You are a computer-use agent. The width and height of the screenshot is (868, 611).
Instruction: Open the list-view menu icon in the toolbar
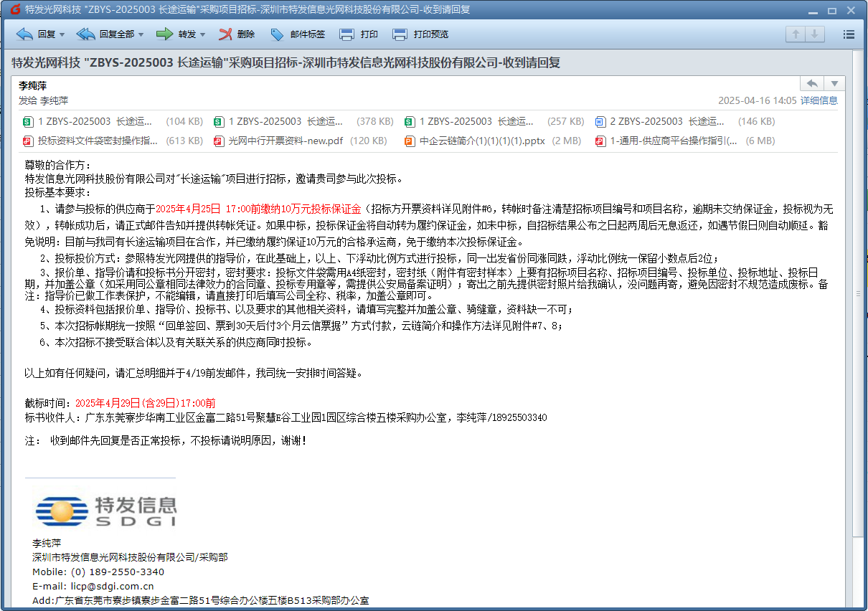click(849, 34)
